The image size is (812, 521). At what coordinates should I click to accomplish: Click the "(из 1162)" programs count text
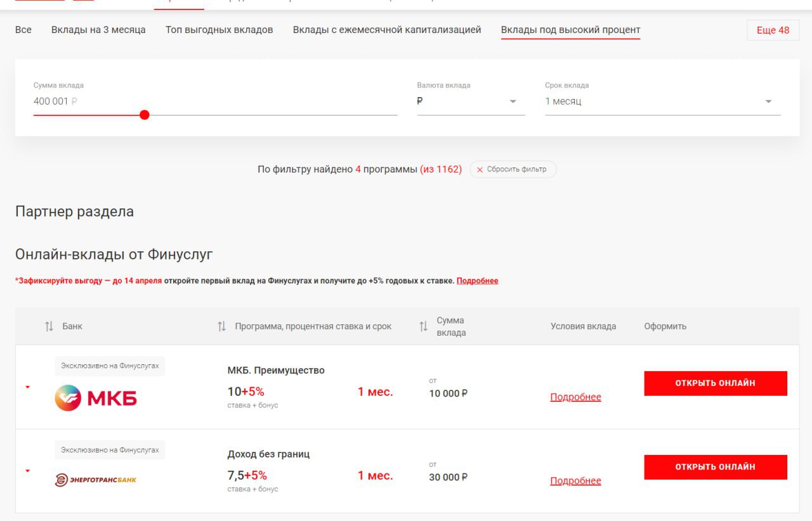pyautogui.click(x=441, y=169)
